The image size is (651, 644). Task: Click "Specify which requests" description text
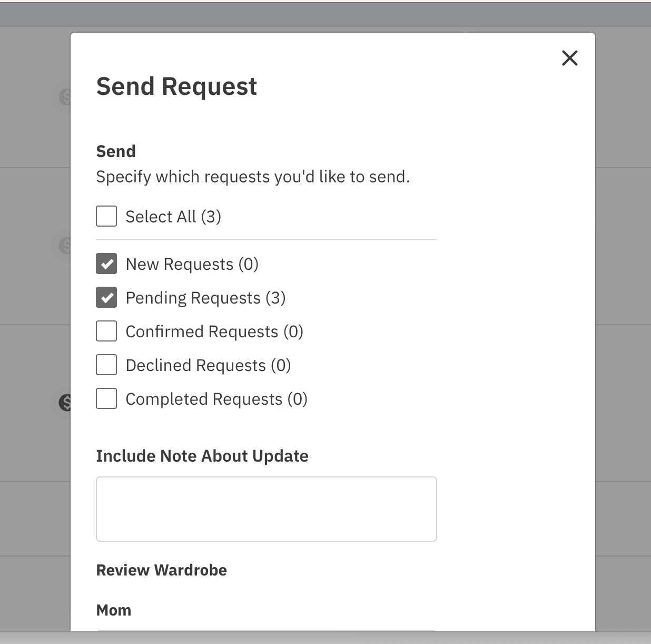tap(253, 177)
